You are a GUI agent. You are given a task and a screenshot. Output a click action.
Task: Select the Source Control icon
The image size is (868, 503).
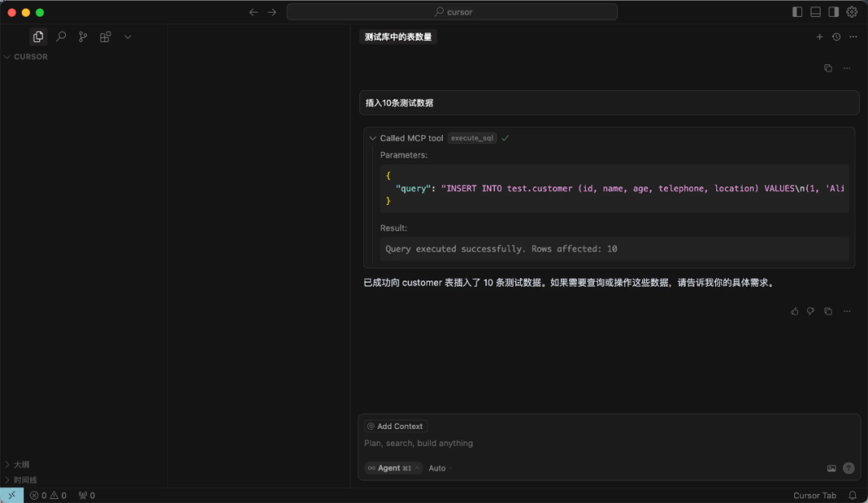[x=83, y=36]
